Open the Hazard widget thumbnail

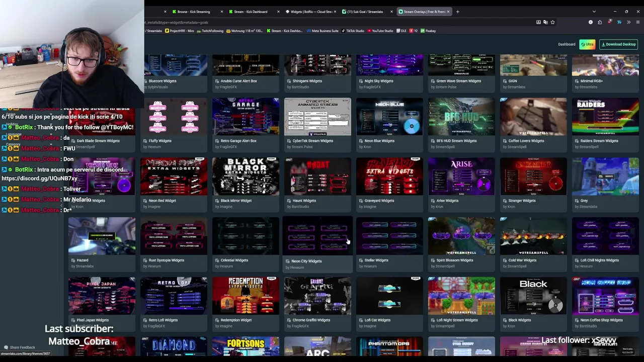point(102,236)
